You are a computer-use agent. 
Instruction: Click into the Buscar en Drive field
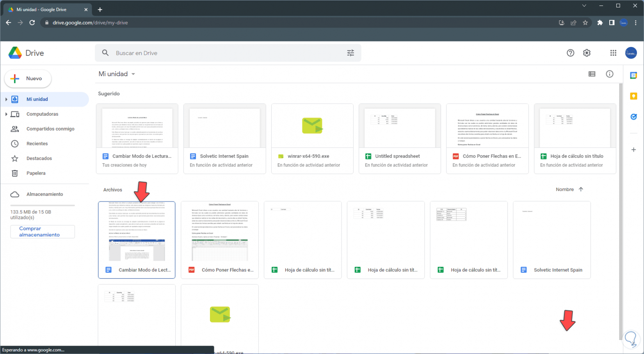[x=228, y=53]
